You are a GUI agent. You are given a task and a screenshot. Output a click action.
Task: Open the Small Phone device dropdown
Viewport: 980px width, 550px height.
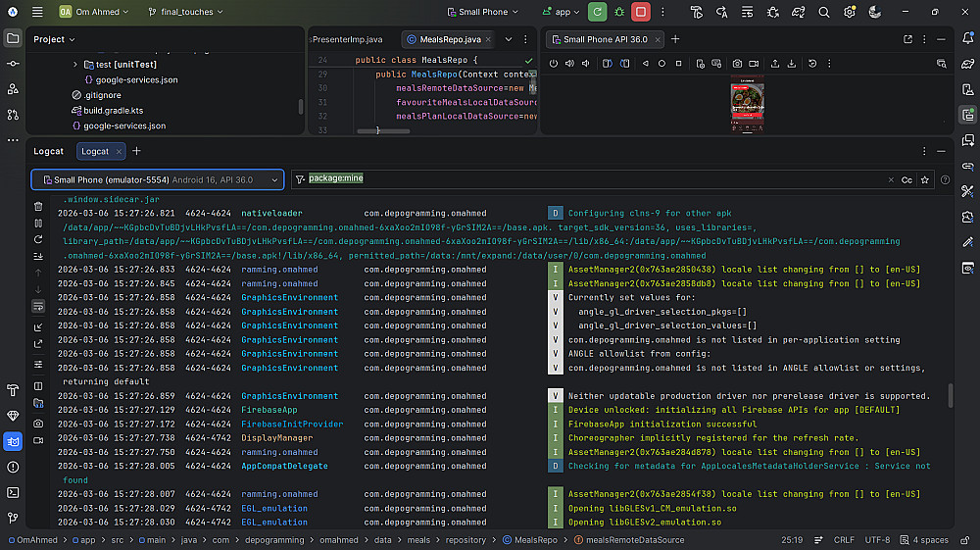(x=485, y=12)
